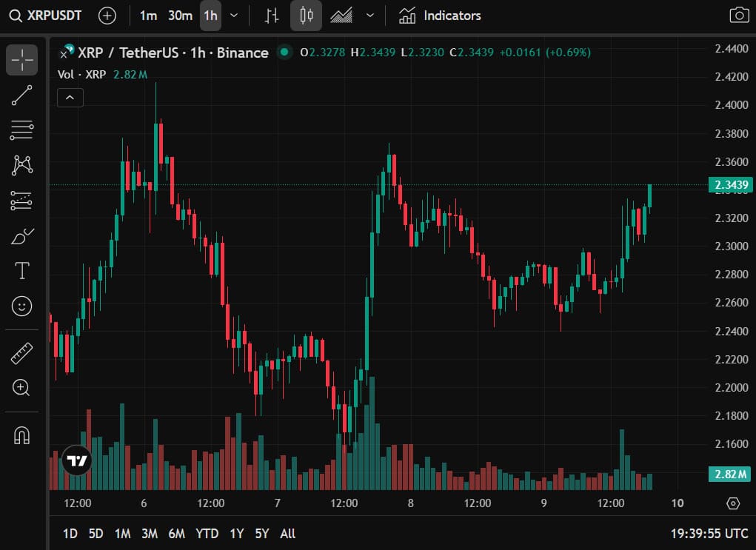Select the 30m timeframe

tap(180, 16)
